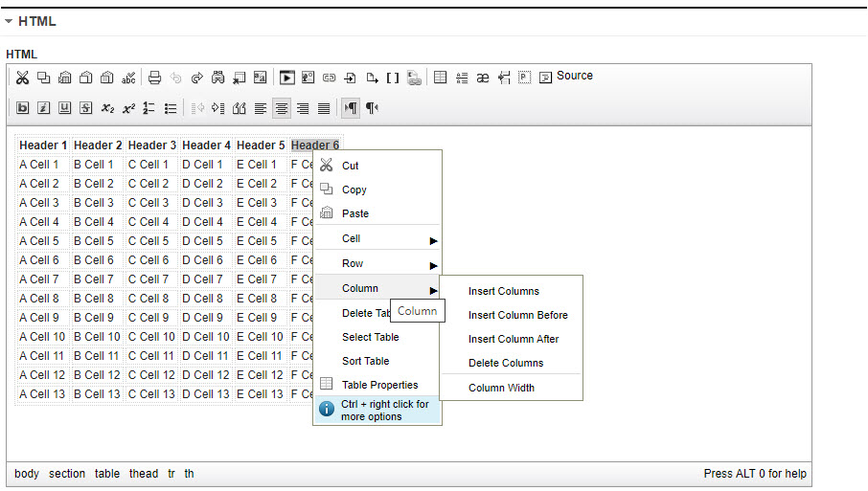Click the Undo arrow icon

coord(176,78)
